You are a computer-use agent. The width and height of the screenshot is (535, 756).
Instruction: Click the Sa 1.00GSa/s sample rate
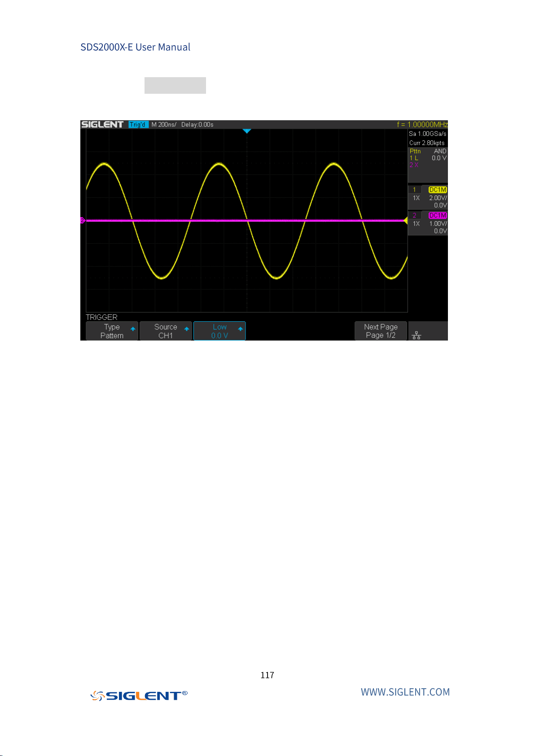(x=428, y=134)
